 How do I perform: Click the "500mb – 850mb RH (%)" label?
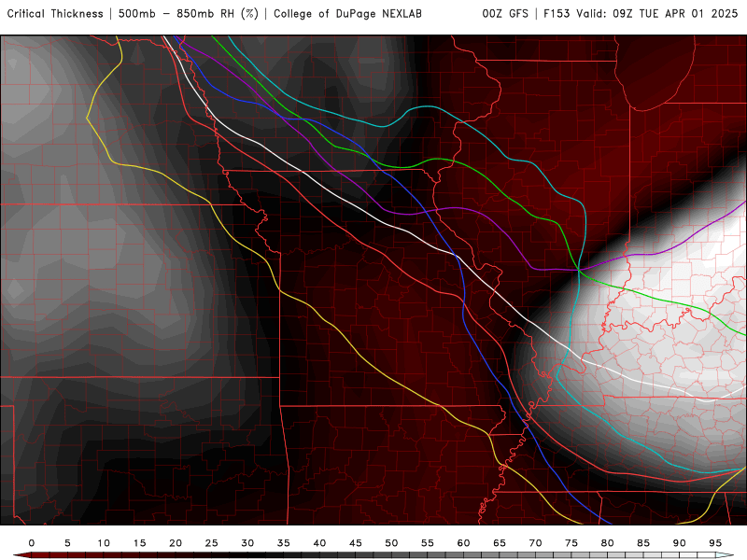tap(189, 14)
